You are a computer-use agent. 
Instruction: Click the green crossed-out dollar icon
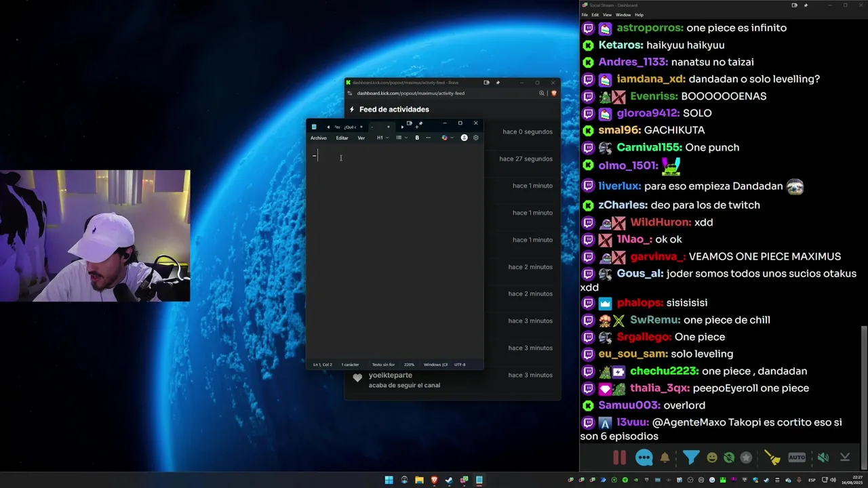pos(729,457)
